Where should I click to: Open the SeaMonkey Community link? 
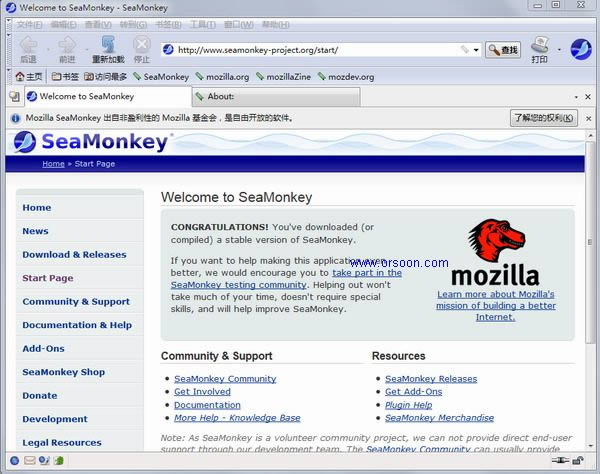225,379
